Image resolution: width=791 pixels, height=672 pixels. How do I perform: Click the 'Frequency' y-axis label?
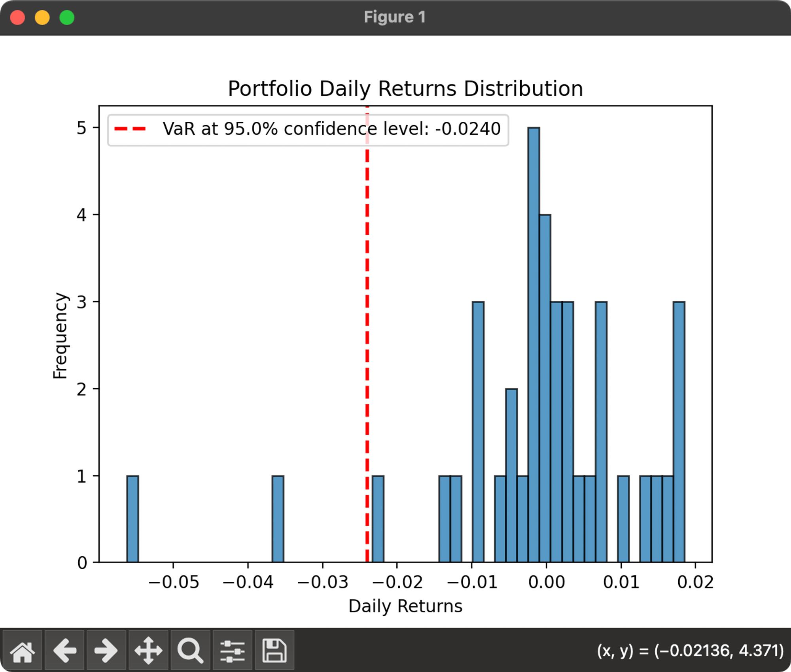[x=61, y=336]
